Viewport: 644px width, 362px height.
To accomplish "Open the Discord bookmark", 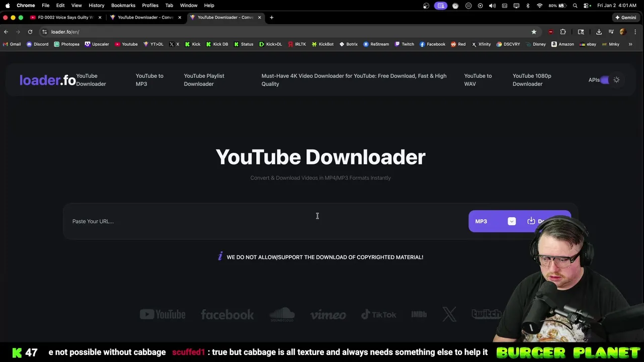I will coord(38,44).
